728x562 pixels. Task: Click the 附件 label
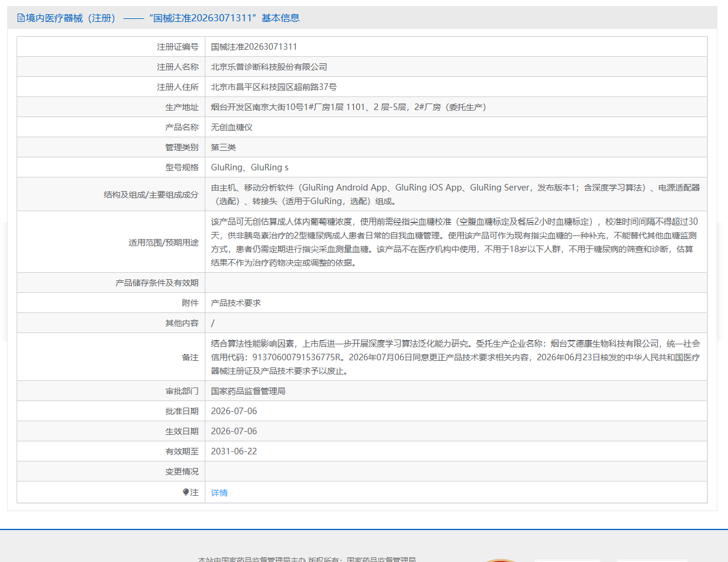190,303
